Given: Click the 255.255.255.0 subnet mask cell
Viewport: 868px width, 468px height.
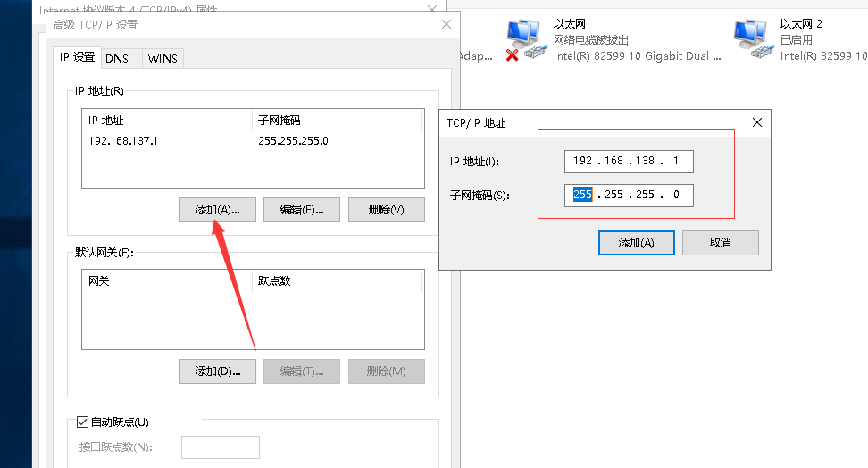Looking at the screenshot, I should (293, 141).
